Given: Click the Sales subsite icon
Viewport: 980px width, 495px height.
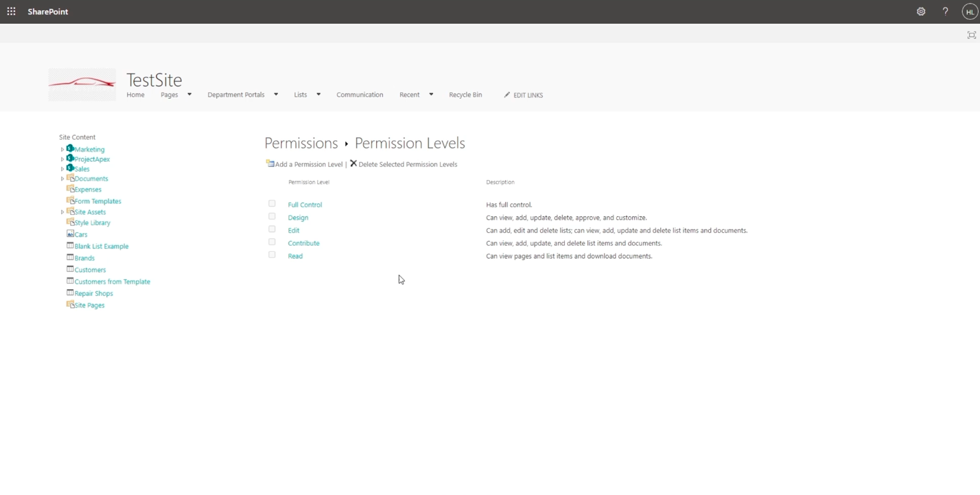Looking at the screenshot, I should tap(70, 168).
